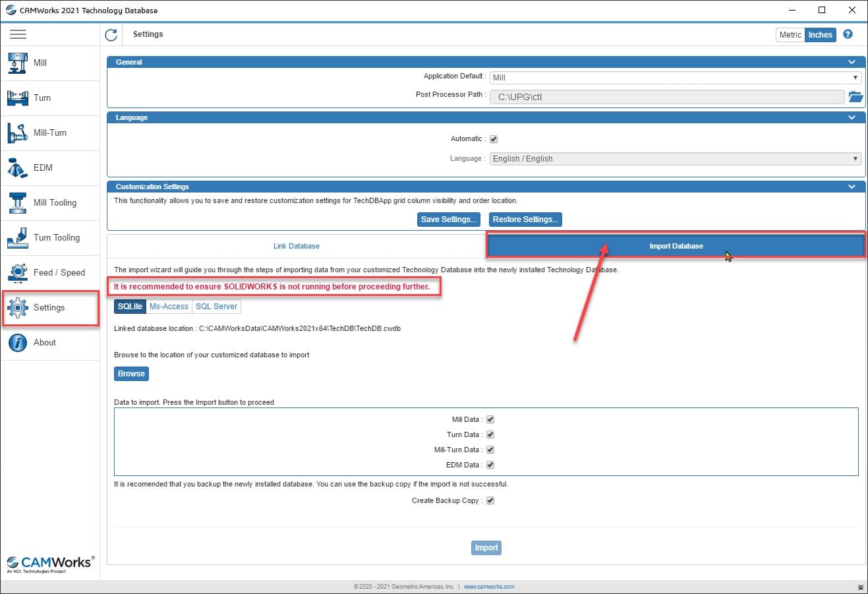
Task: Toggle the Create Backup Copy checkbox
Action: pyautogui.click(x=490, y=500)
